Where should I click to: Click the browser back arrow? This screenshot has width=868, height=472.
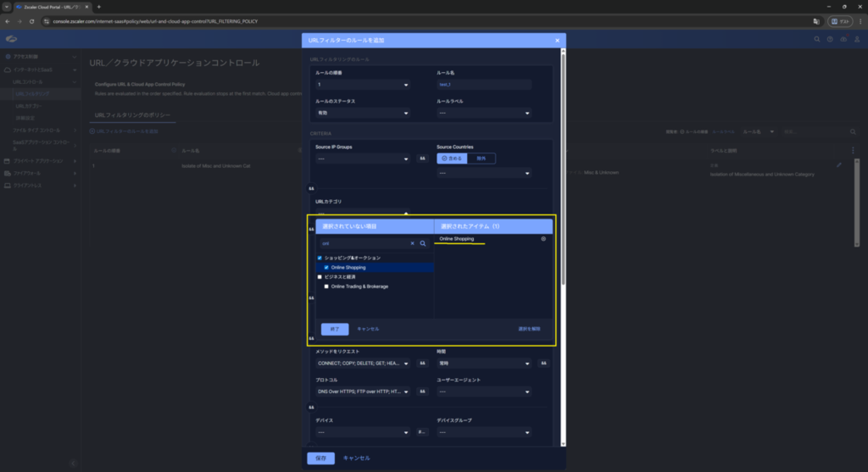[7, 21]
